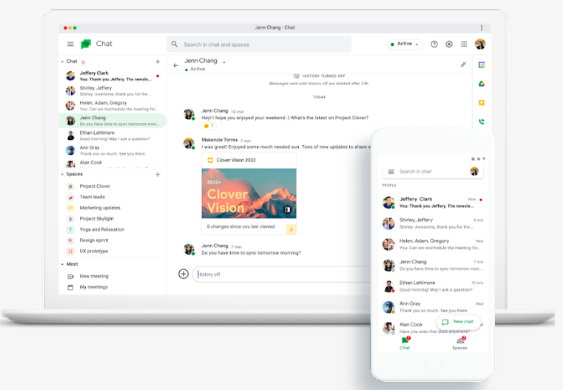The height and width of the screenshot is (390, 563).
Task: Tap Helen, Adam, Gregory conversation on phone
Action: click(432, 244)
